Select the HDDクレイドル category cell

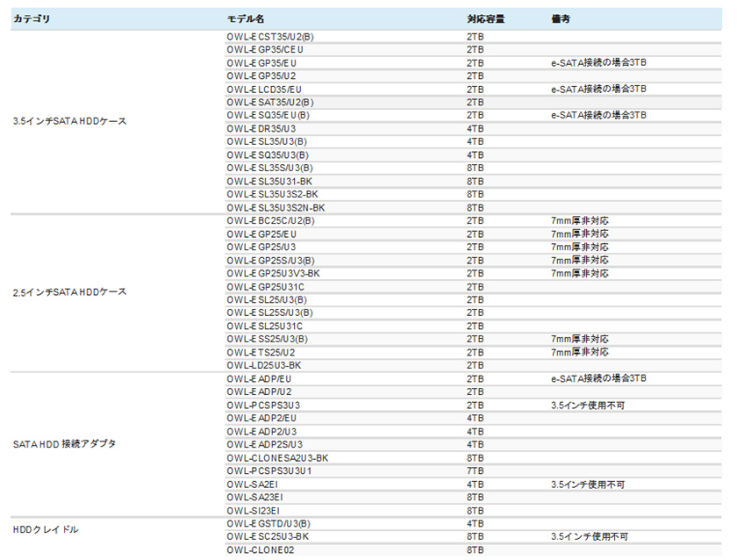point(46,530)
